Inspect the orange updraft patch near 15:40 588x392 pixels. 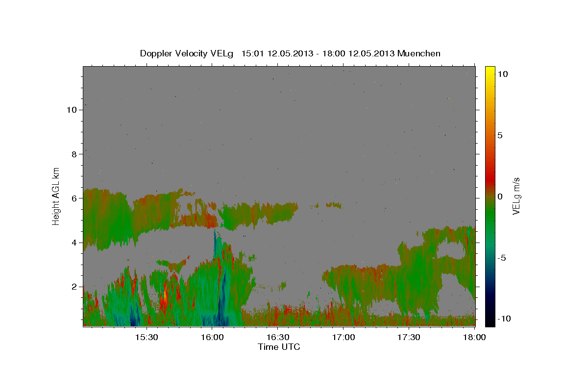tap(165, 295)
